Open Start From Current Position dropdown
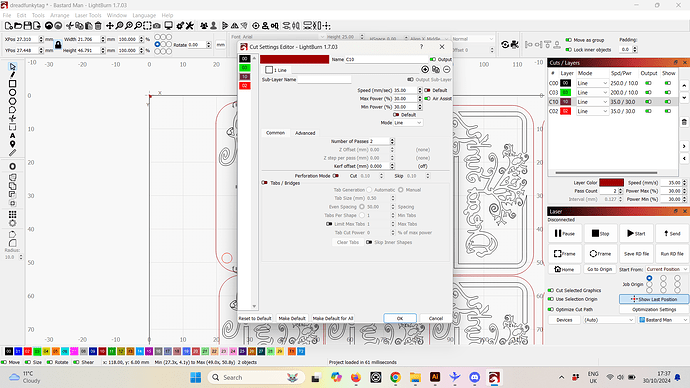690x388 pixels. [x=667, y=269]
